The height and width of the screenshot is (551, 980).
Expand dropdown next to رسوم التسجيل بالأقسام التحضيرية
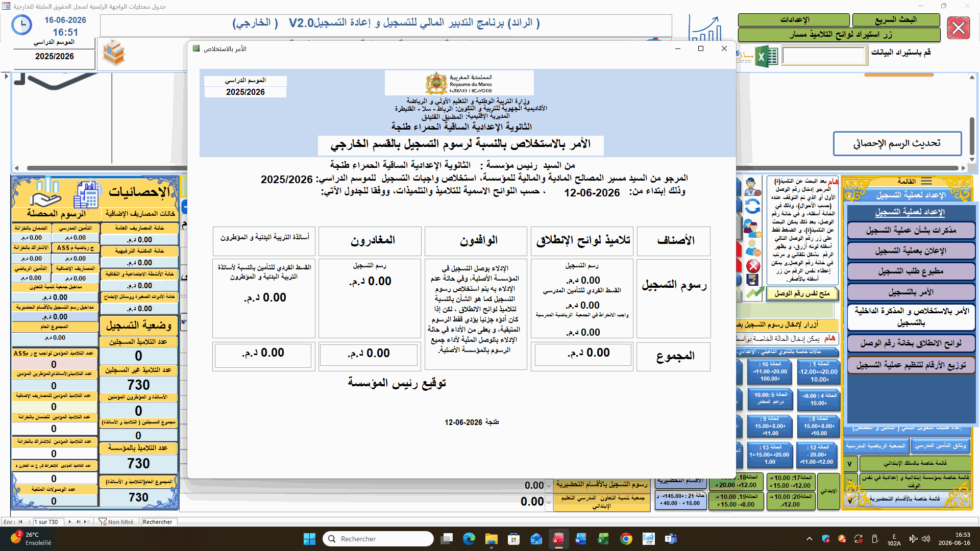tap(549, 486)
